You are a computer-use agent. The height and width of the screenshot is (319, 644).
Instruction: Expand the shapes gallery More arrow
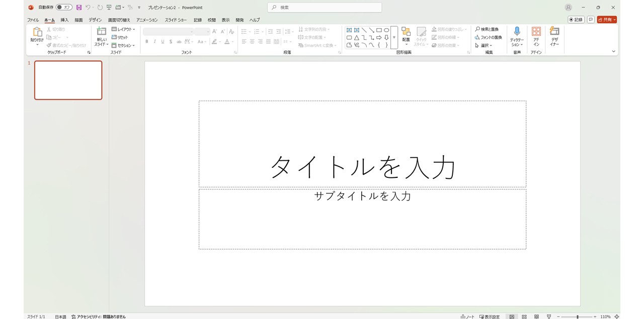pos(394,38)
